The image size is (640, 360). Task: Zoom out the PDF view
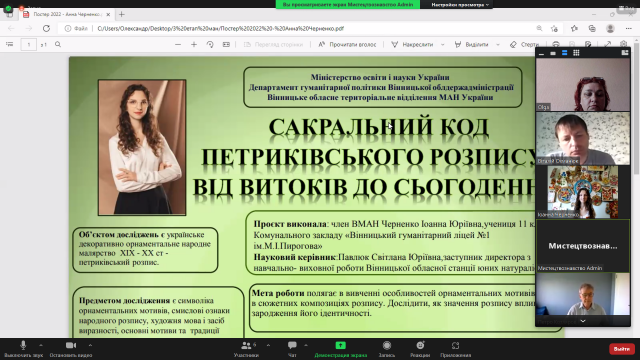pos(178,44)
